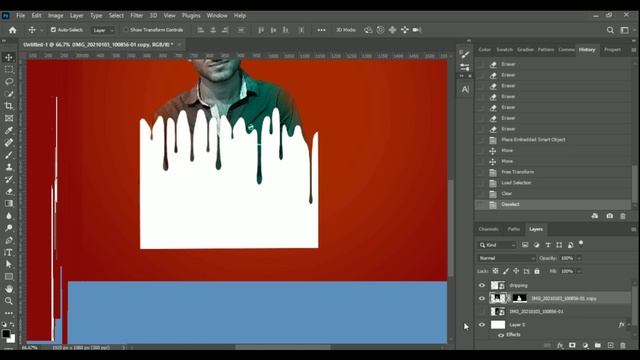Open the Fill slider dropdown arrow
This screenshot has width=640, height=360.
point(579,271)
